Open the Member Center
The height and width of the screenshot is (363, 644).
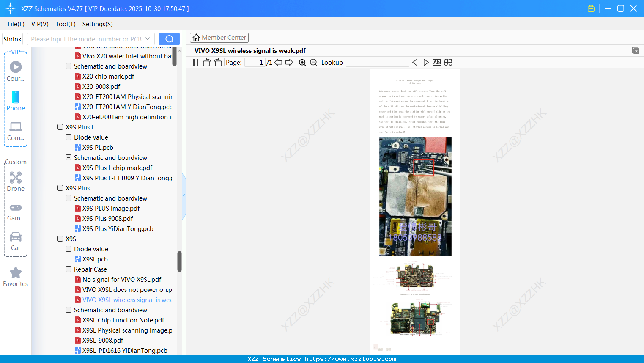point(219,38)
